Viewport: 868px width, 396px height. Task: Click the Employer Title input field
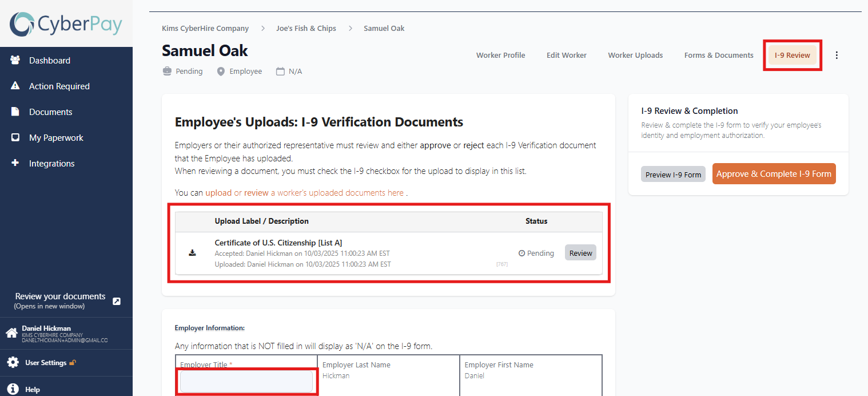246,381
